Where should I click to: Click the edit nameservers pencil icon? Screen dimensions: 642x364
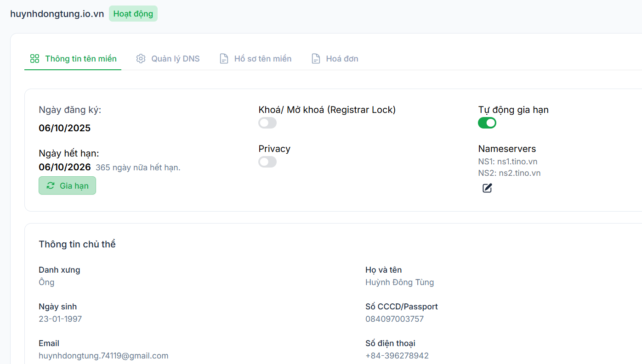pos(487,188)
